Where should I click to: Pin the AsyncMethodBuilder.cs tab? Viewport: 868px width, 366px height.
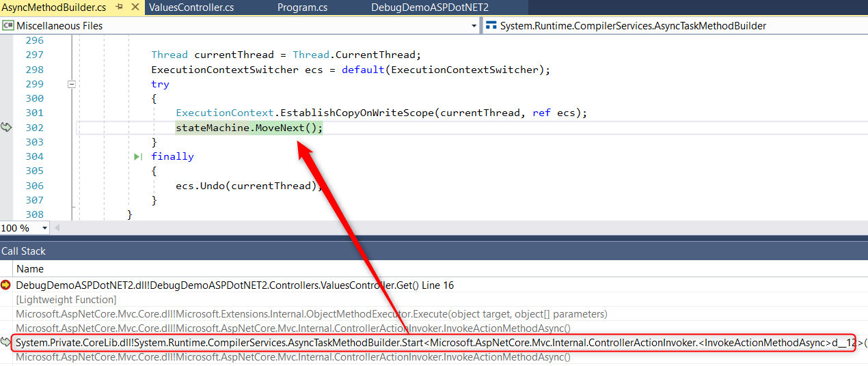point(119,7)
